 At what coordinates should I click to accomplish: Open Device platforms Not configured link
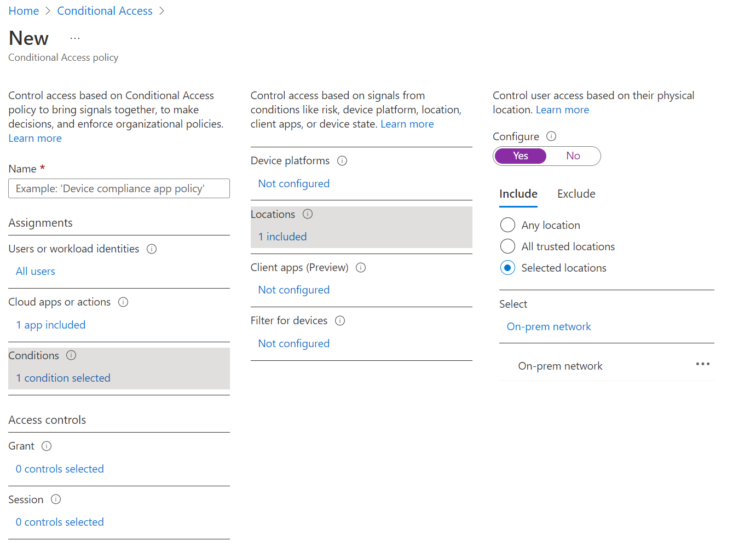point(294,184)
